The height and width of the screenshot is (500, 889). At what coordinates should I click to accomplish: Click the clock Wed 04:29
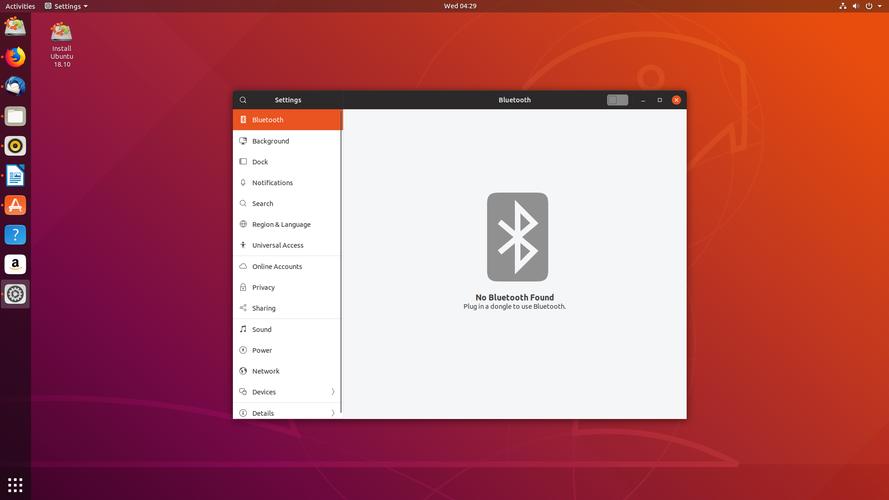(x=460, y=6)
